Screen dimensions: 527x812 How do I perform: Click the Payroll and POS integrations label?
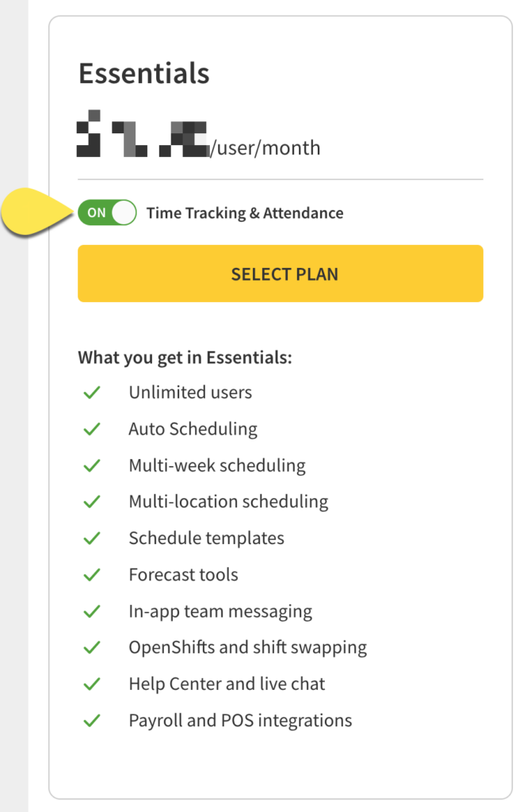click(x=240, y=720)
